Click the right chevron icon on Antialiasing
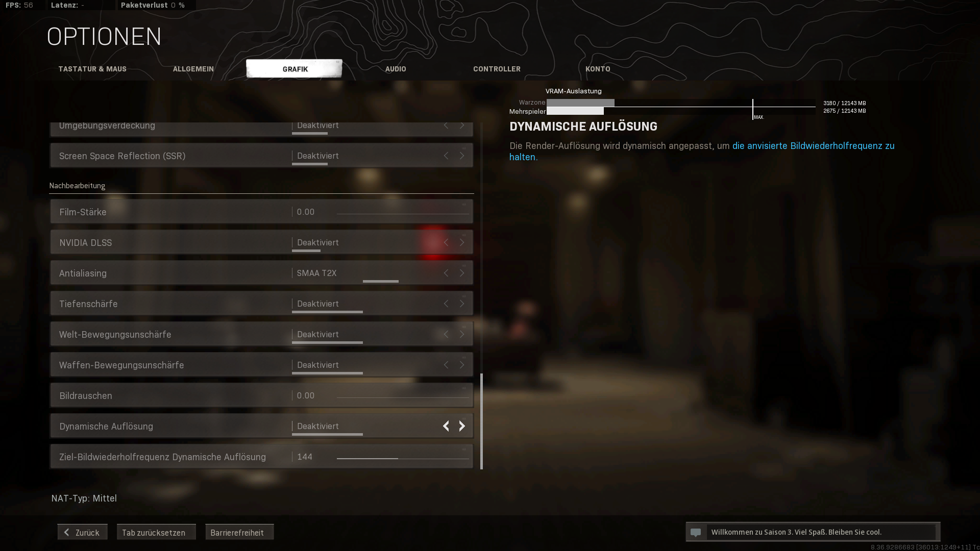 [462, 273]
